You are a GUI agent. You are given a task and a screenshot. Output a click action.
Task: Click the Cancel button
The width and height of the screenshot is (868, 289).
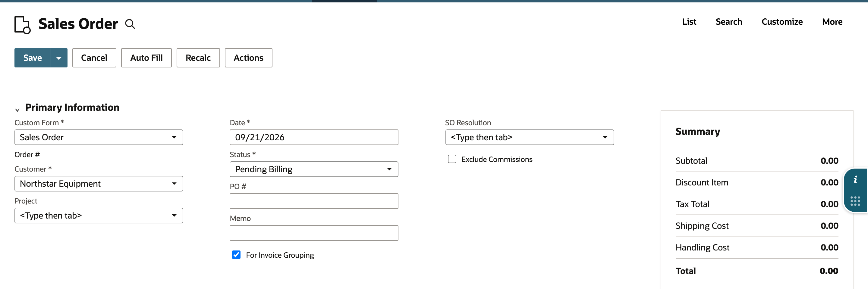point(94,58)
